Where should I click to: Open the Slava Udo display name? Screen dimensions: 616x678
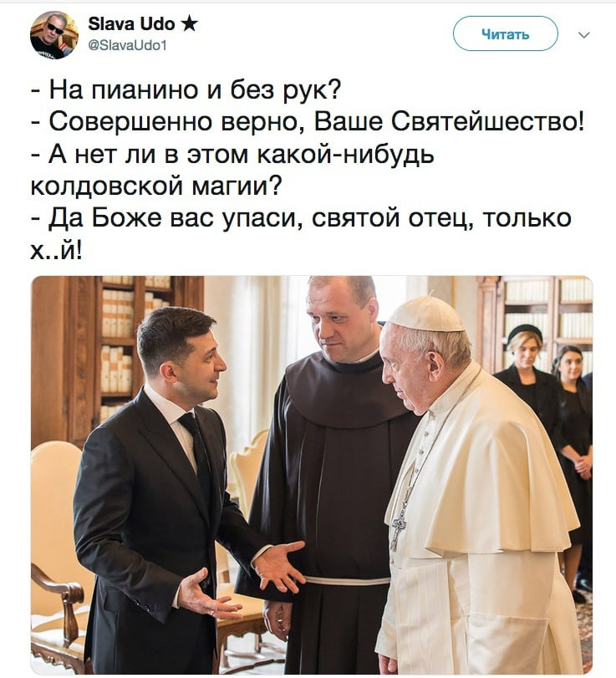click(131, 23)
